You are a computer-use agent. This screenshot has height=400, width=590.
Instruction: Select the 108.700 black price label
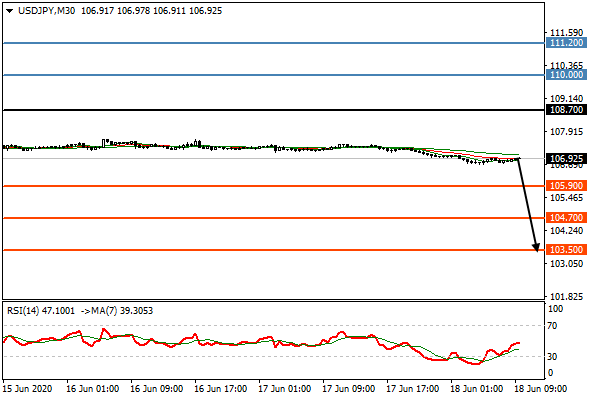(x=566, y=110)
